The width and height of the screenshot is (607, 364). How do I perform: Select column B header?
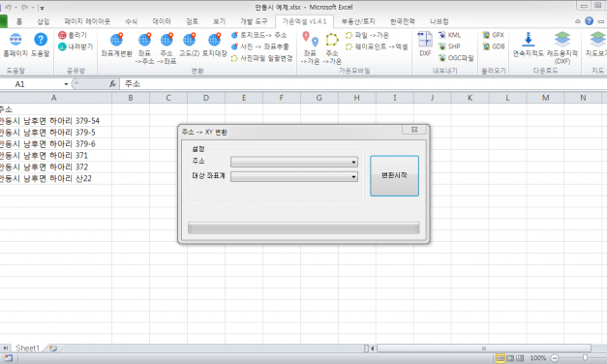click(x=131, y=98)
